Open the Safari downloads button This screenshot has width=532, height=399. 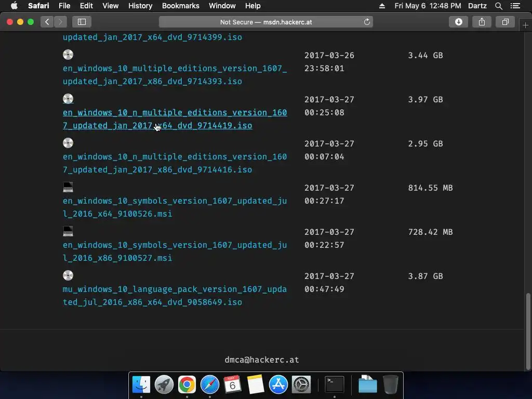tap(458, 22)
